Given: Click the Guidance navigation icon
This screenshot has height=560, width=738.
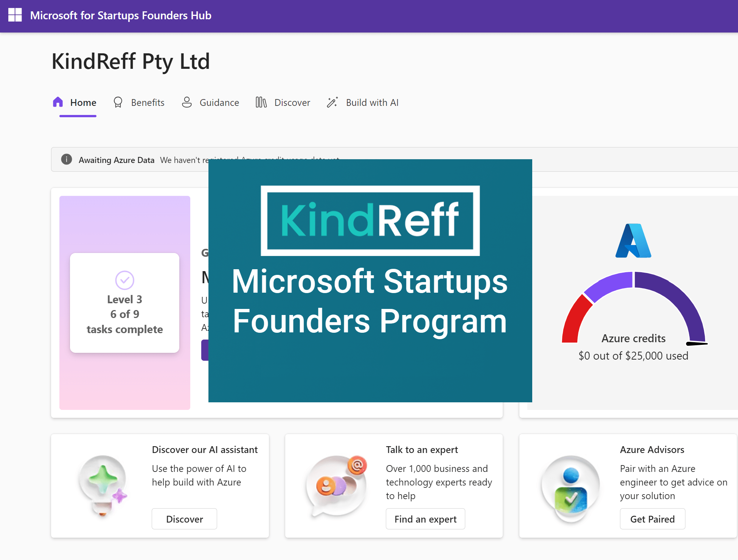Looking at the screenshot, I should coord(186,102).
